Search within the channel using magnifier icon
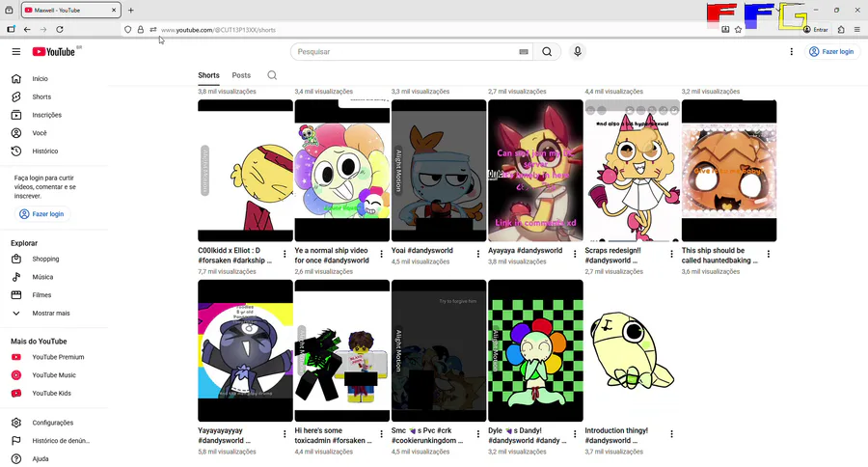 (x=272, y=75)
